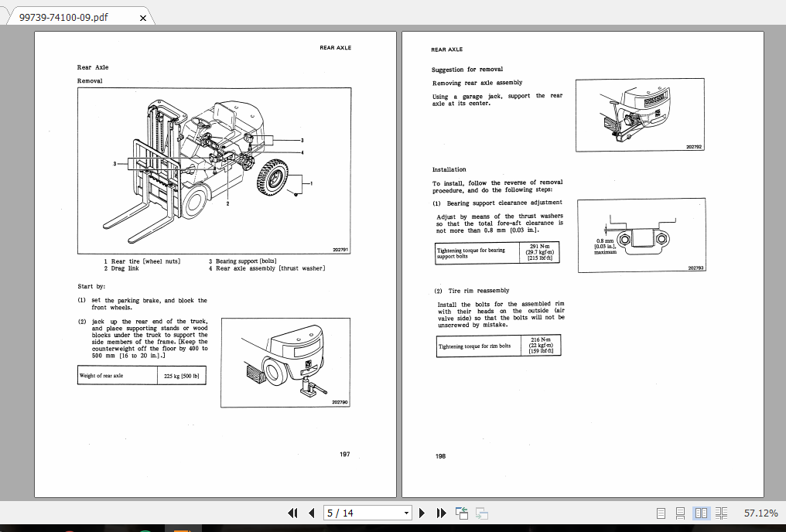Viewport: 786px width, 532px height.
Task: Toggle the two-page facing layout
Action: [701, 513]
